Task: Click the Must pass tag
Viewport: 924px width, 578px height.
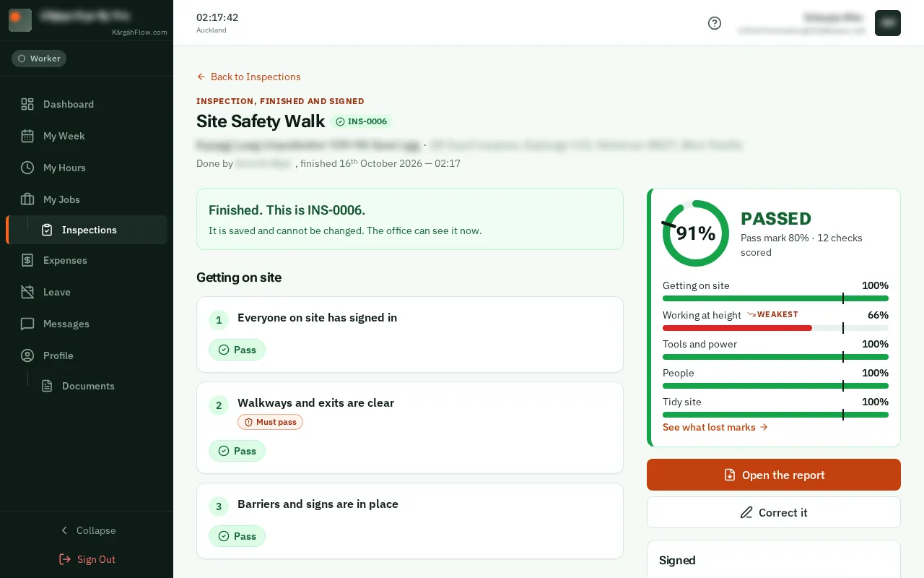Action: [270, 422]
